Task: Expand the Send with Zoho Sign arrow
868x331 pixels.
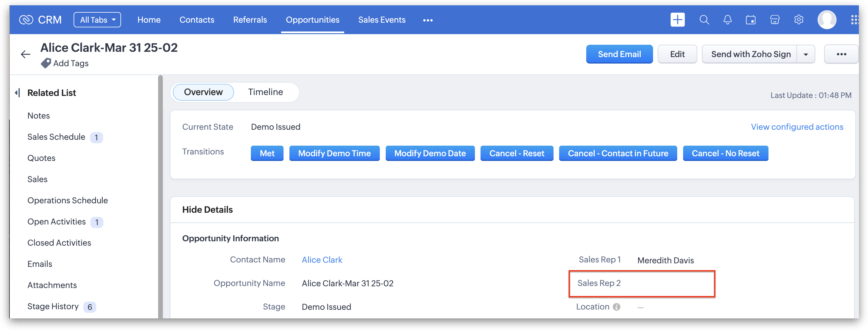Action: [x=806, y=54]
